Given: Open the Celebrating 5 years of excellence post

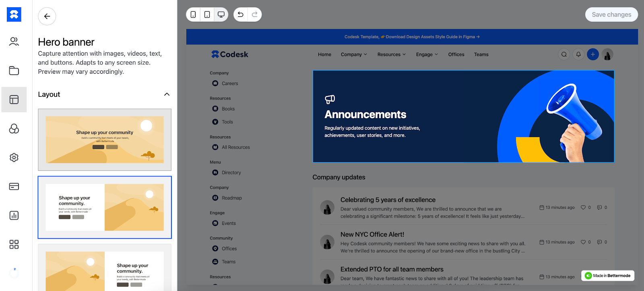Looking at the screenshot, I should 388,200.
